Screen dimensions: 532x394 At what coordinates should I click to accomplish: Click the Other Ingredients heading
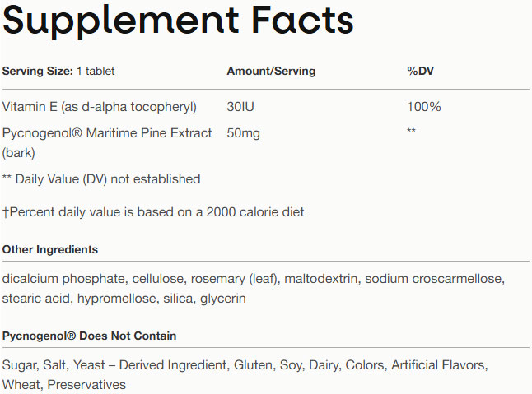click(x=50, y=249)
